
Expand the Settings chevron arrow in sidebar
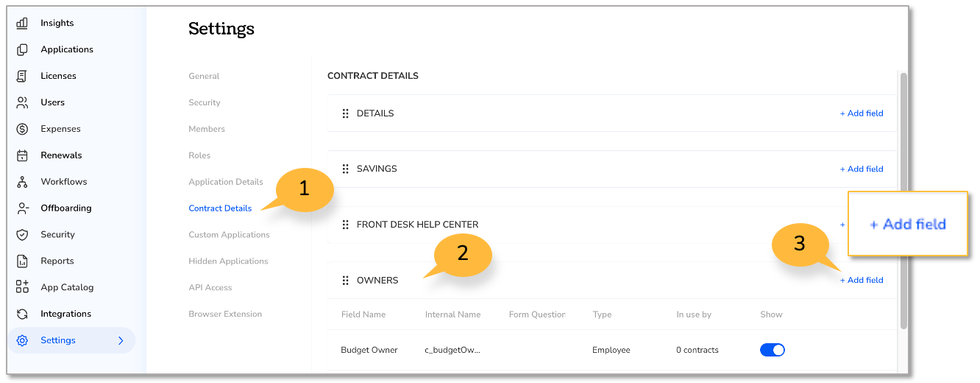(x=121, y=340)
